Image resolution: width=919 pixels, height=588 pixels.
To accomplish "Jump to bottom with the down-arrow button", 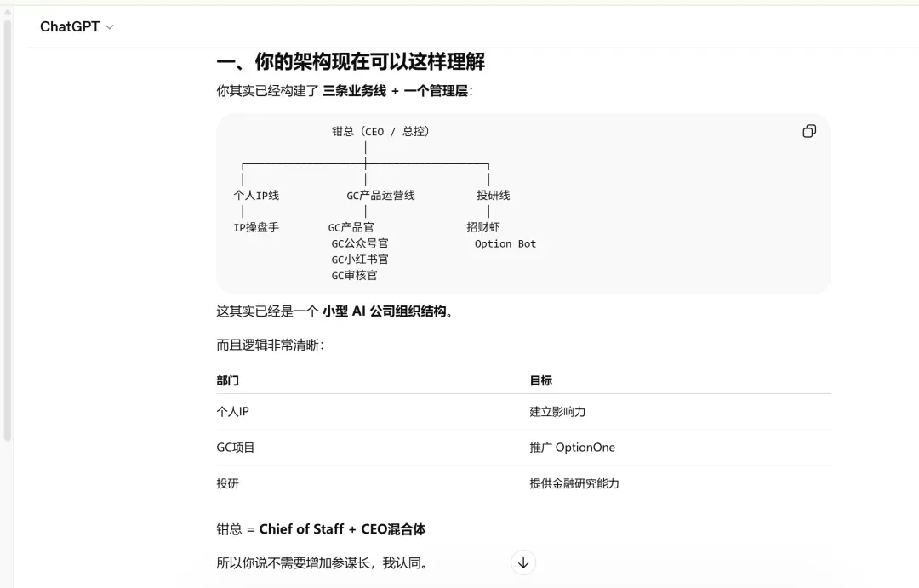I will (522, 562).
